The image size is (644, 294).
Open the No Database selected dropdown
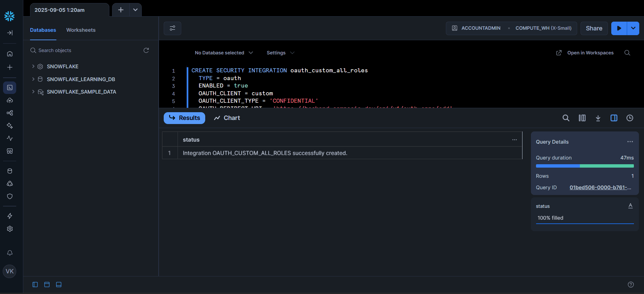tap(224, 53)
